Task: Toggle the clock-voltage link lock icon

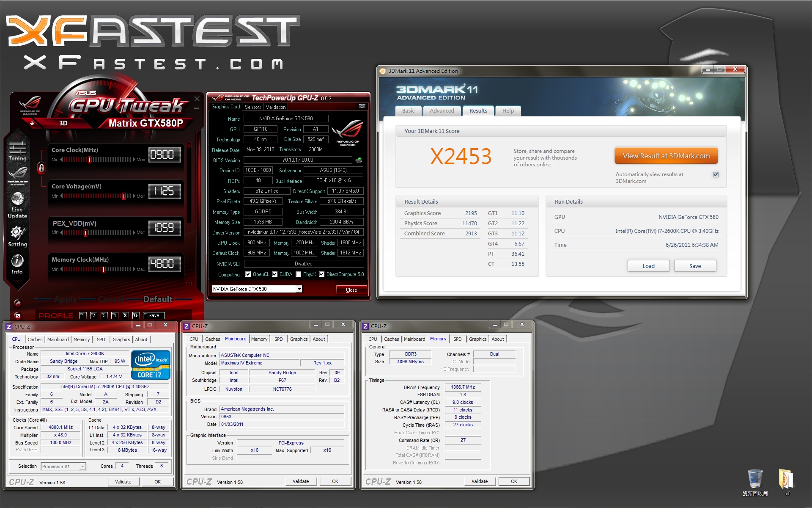Action: click(x=41, y=168)
